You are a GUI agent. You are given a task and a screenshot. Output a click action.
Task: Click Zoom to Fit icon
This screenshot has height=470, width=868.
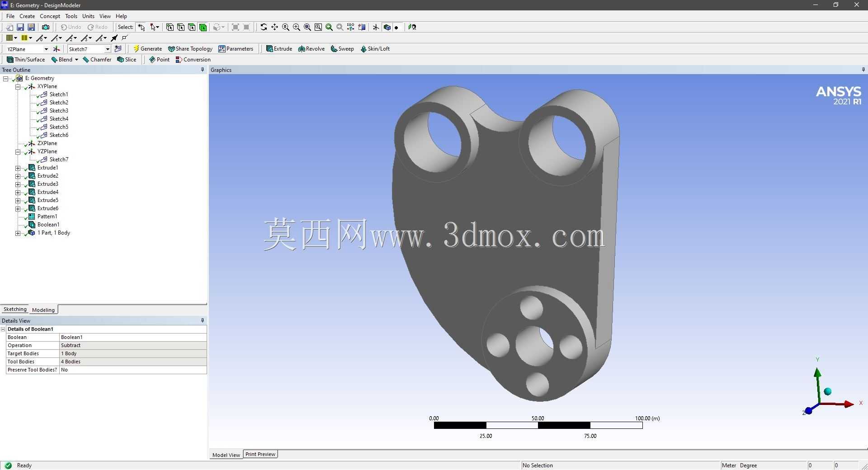pyautogui.click(x=307, y=27)
